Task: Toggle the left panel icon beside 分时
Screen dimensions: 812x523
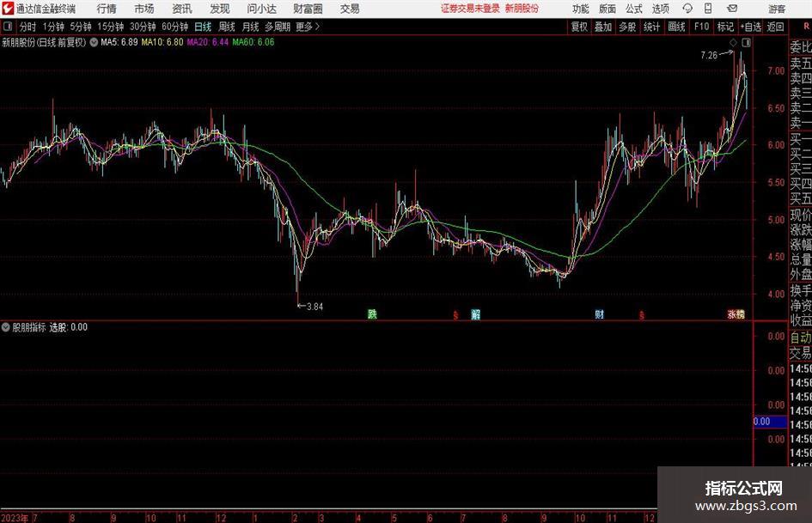Action: 8,27
